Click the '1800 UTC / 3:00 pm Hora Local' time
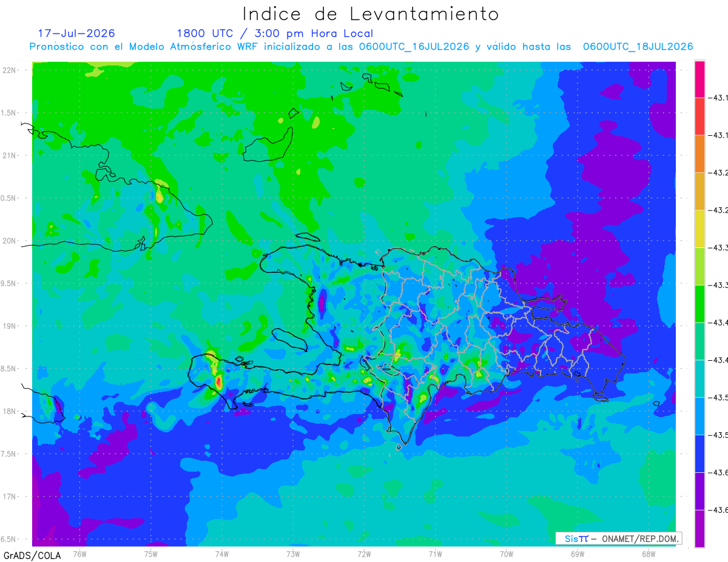728x562 pixels. coord(275,33)
